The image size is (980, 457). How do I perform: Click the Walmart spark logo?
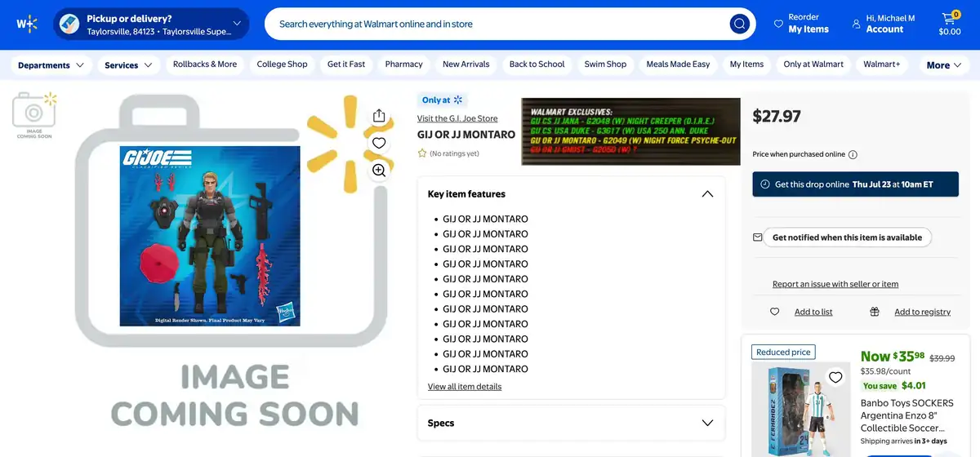click(x=27, y=24)
